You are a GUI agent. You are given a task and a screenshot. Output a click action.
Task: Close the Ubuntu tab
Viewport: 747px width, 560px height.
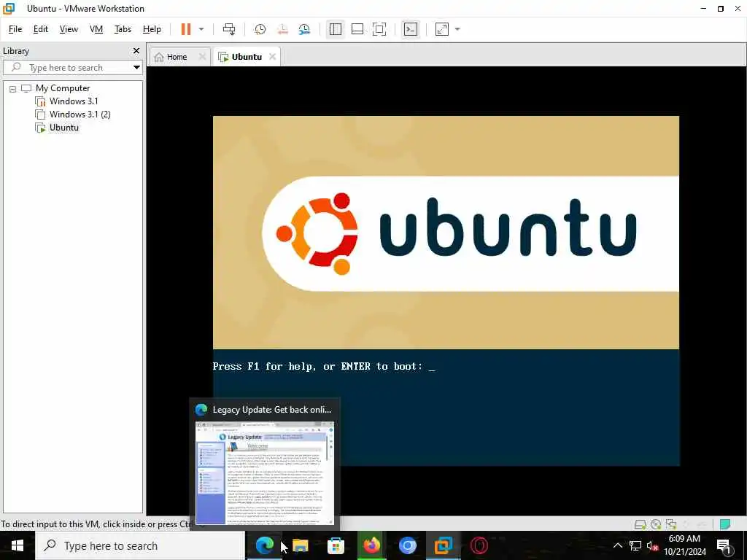tap(272, 56)
